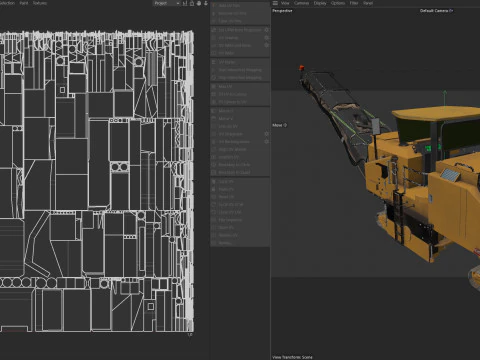The width and height of the screenshot is (480, 360).
Task: Click View Transform: Scene status text
Action: [292, 357]
